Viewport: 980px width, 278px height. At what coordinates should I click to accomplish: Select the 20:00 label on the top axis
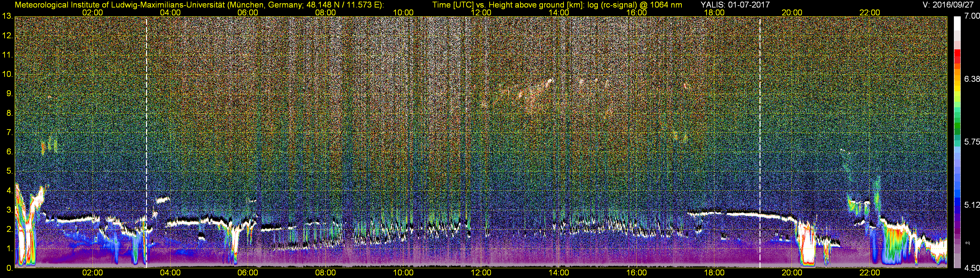tap(792, 12)
